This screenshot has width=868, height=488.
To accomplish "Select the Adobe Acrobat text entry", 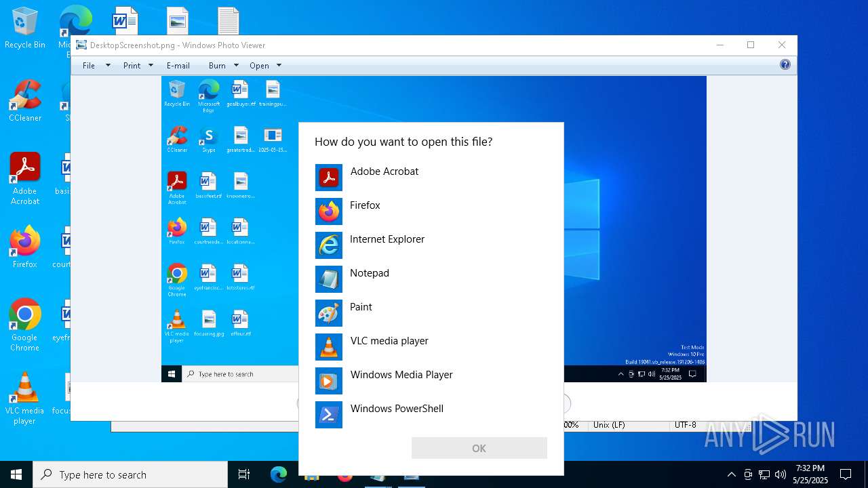I will pos(384,171).
